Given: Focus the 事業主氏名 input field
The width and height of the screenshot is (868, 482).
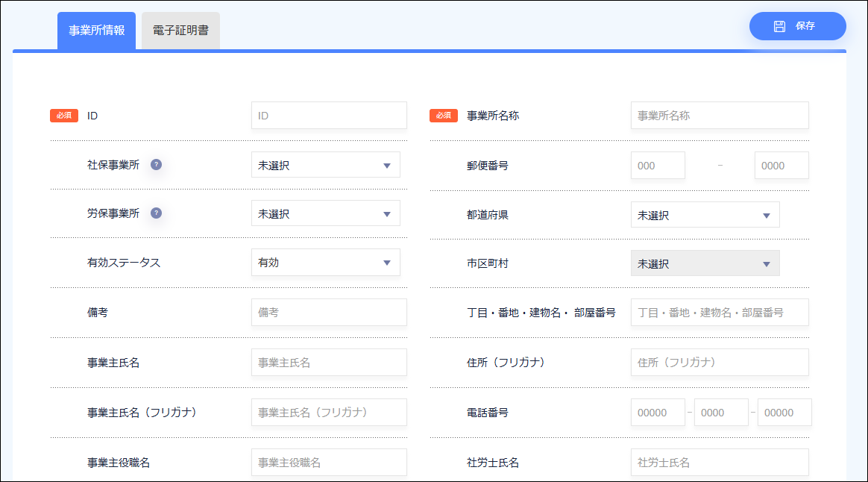Looking at the screenshot, I should (x=329, y=363).
